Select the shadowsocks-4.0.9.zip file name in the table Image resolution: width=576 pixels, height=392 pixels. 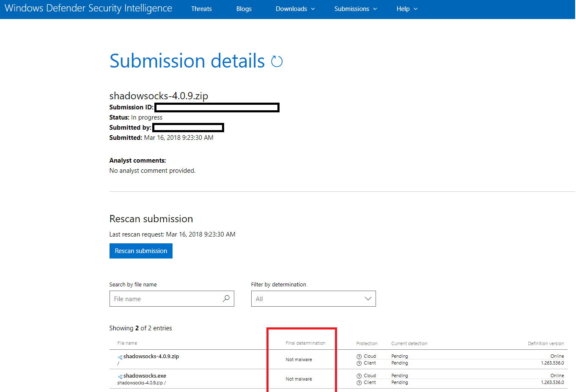click(151, 357)
